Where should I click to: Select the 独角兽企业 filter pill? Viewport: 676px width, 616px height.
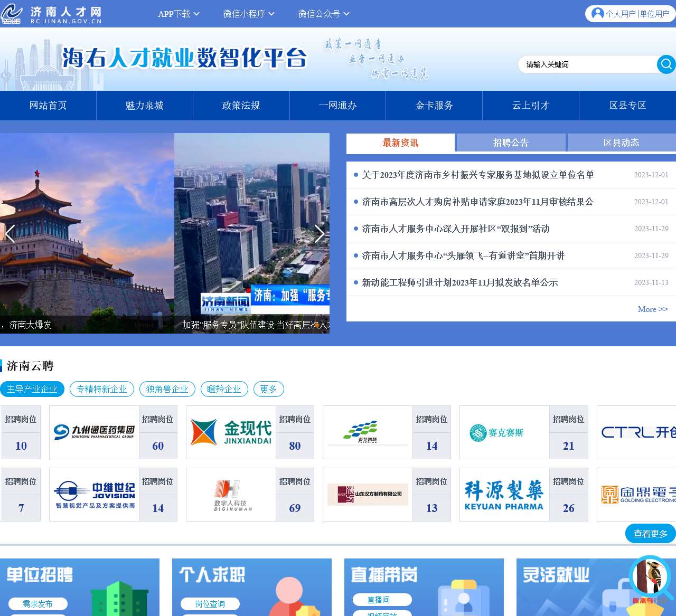[x=167, y=389]
